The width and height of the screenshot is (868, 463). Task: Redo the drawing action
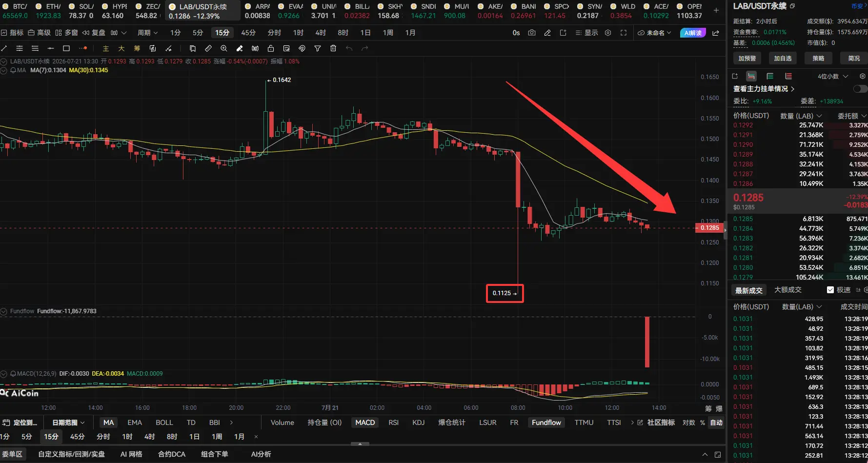364,48
